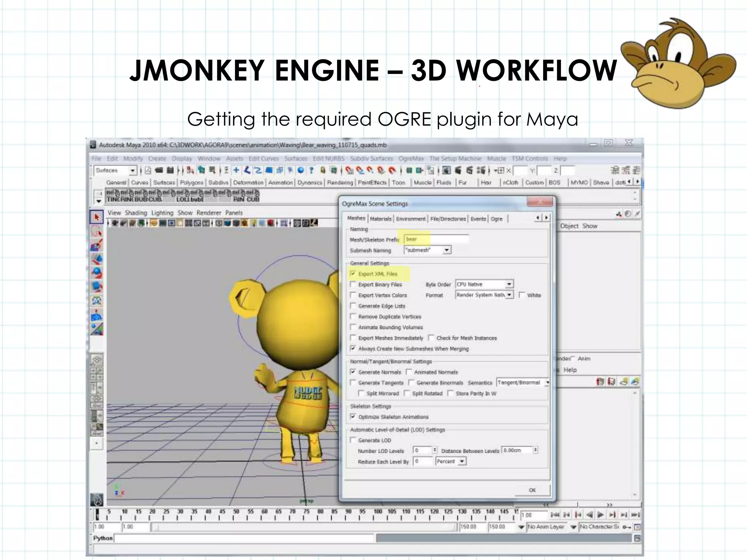The width and height of the screenshot is (747, 560).
Task: Select the Paint Selection tool in toolbox
Action: coord(97,245)
